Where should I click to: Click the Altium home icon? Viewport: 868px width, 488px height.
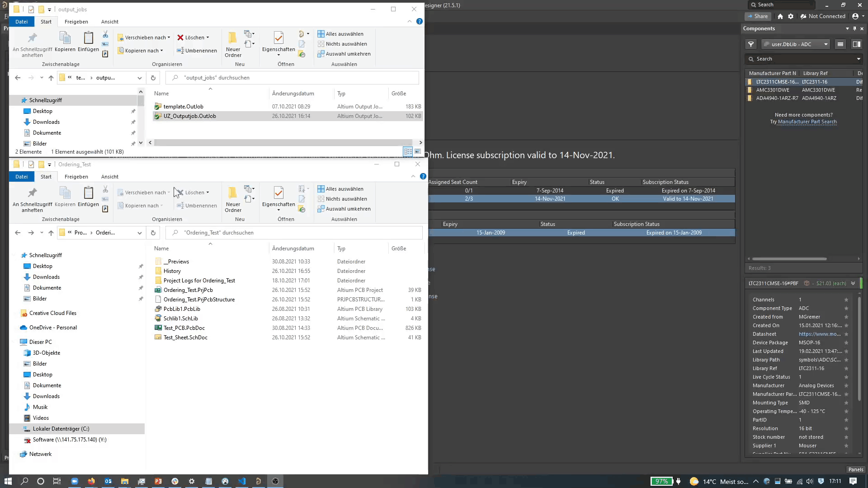pos(780,16)
